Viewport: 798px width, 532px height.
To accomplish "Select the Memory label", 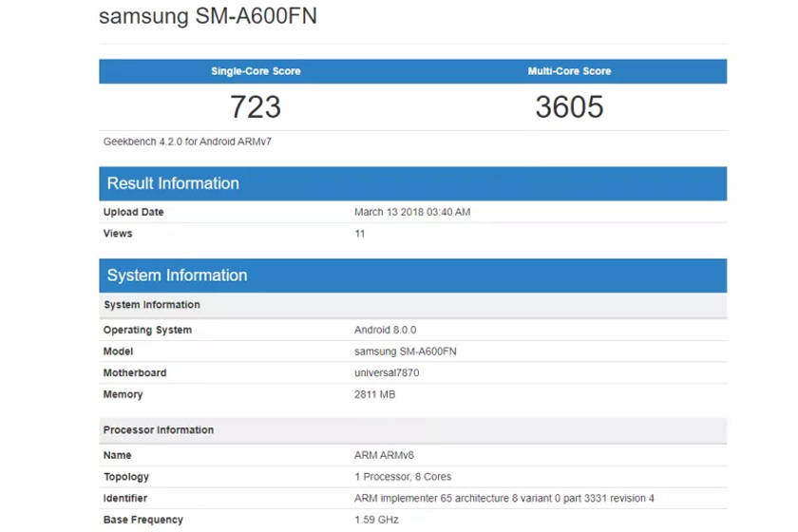I will (123, 394).
